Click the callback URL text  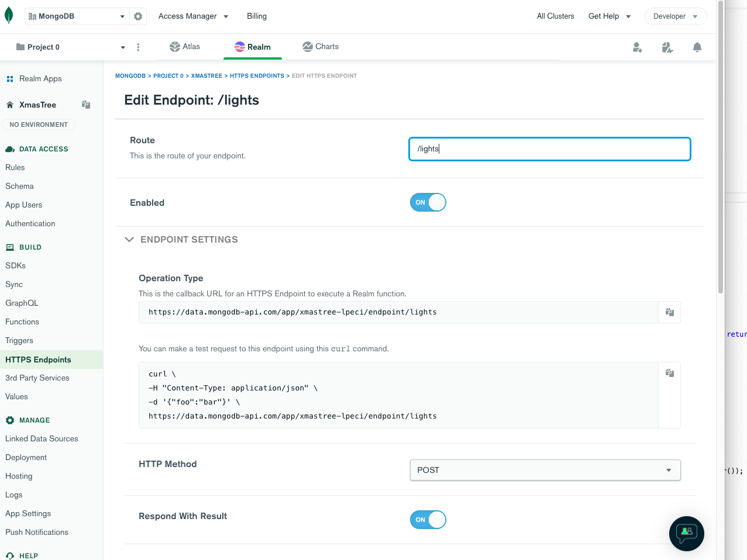(x=292, y=312)
